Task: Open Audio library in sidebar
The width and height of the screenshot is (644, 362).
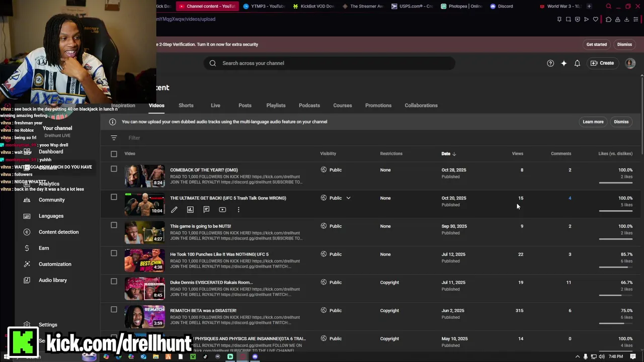Action: tap(53, 281)
